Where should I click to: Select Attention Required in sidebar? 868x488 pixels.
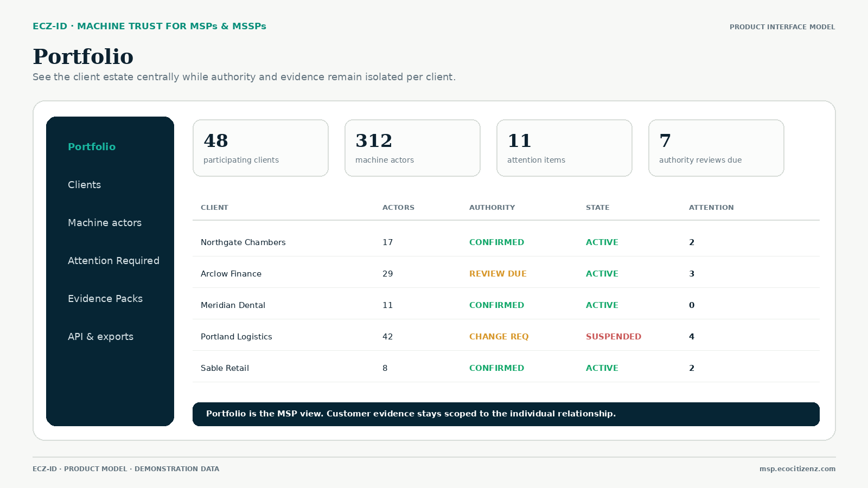pos(113,261)
